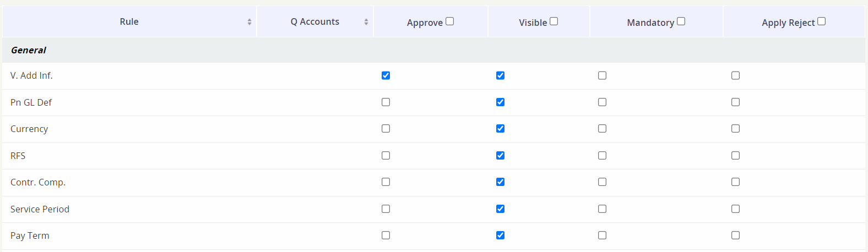Select the Currency rule name

29,129
